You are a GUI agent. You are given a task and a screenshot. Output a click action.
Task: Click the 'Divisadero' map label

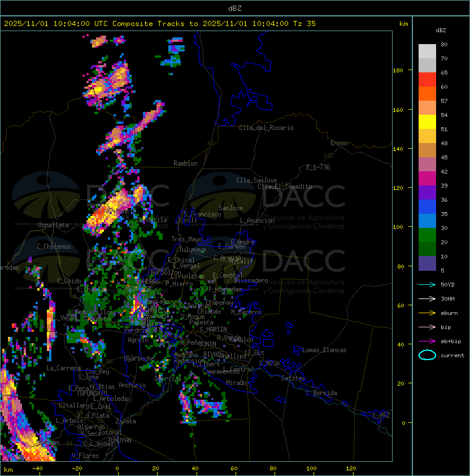[251, 280]
